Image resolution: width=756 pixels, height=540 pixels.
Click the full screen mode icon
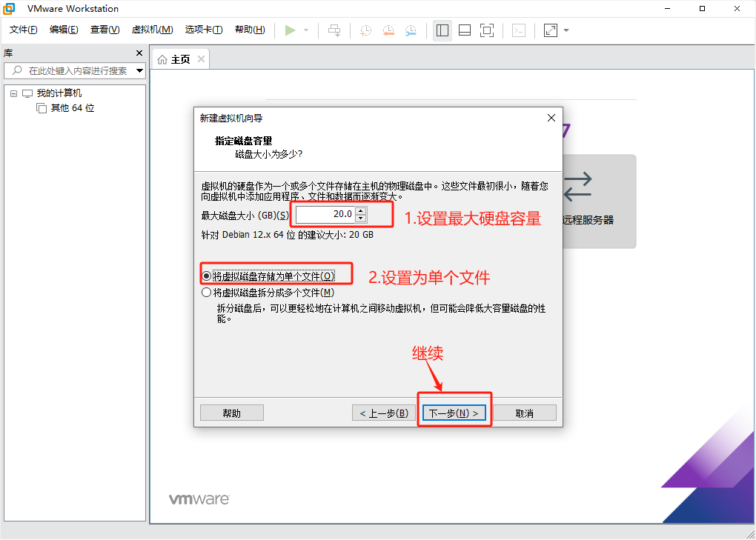pos(487,30)
